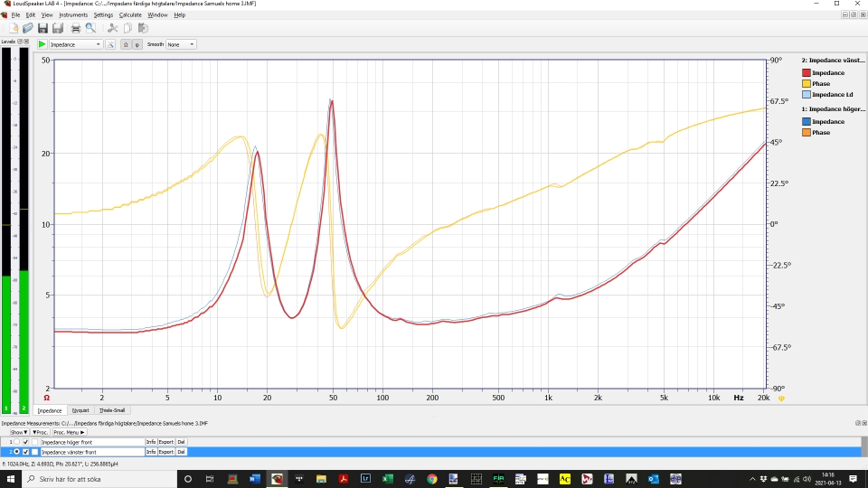Undock the Levels panel
The image size is (868, 488).
(x=20, y=42)
